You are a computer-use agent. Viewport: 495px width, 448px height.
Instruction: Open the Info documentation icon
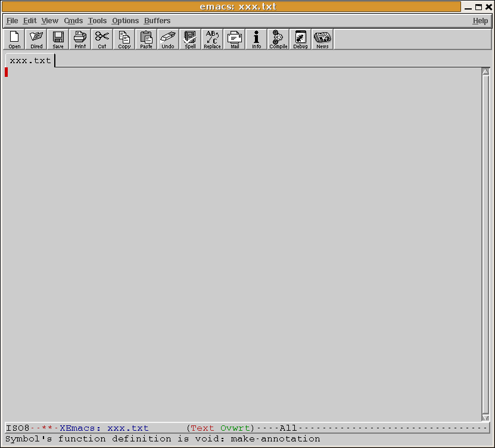click(256, 39)
